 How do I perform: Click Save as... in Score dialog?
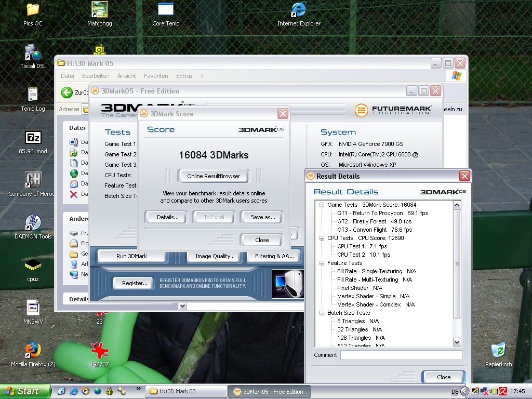262,217
